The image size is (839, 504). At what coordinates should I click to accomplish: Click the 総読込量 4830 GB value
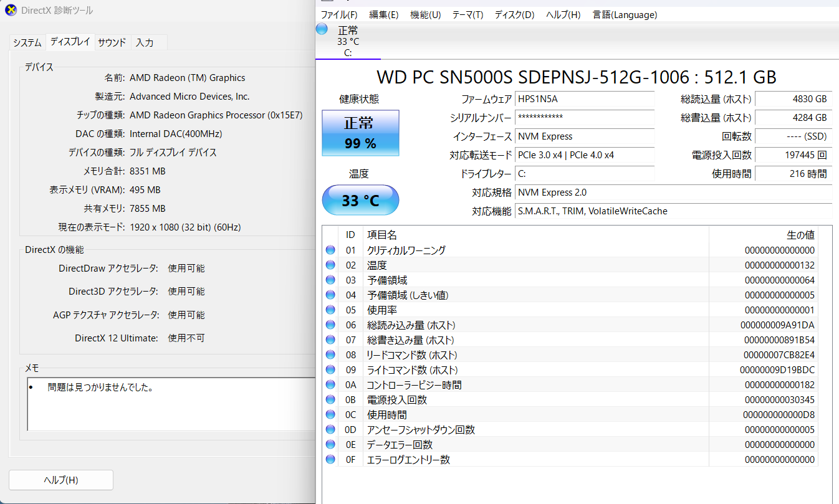tap(793, 99)
